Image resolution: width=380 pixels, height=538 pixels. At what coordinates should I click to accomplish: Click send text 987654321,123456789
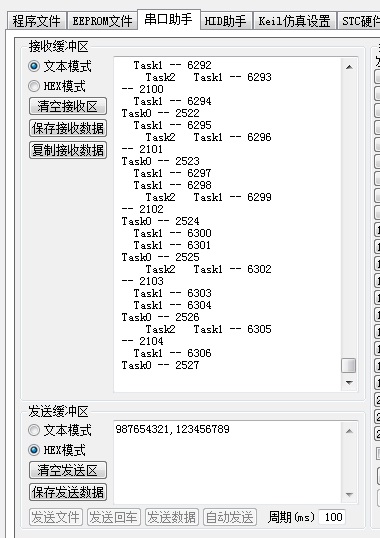point(173,429)
